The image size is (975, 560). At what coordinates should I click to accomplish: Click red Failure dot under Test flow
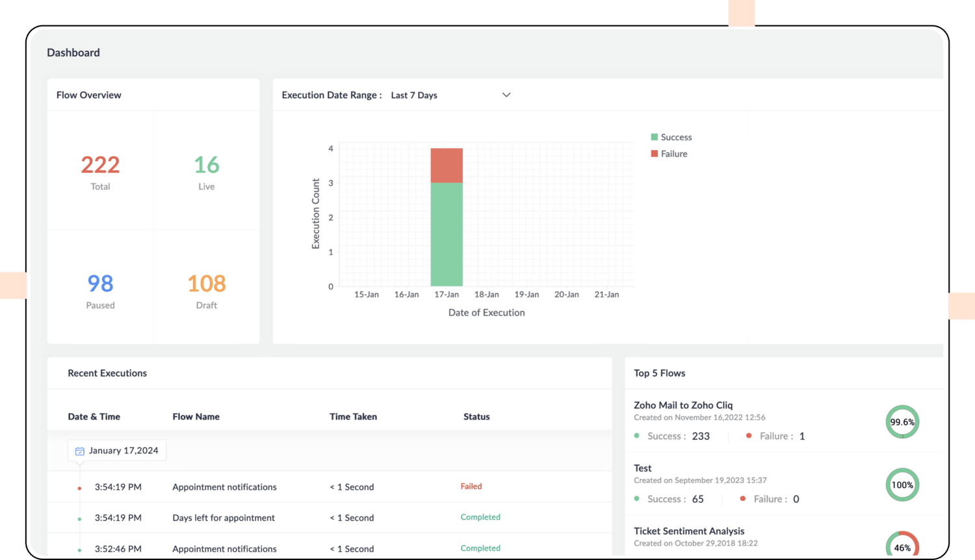click(743, 499)
